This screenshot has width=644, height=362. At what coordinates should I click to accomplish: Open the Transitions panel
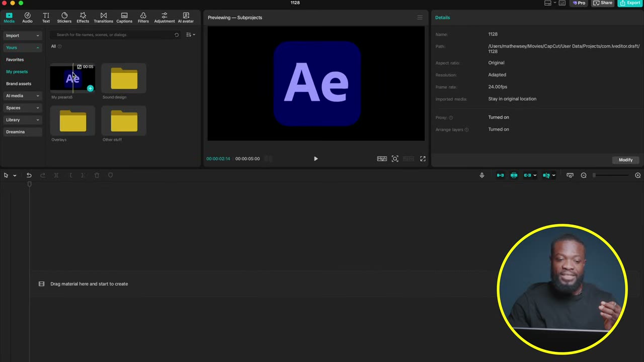point(103,18)
